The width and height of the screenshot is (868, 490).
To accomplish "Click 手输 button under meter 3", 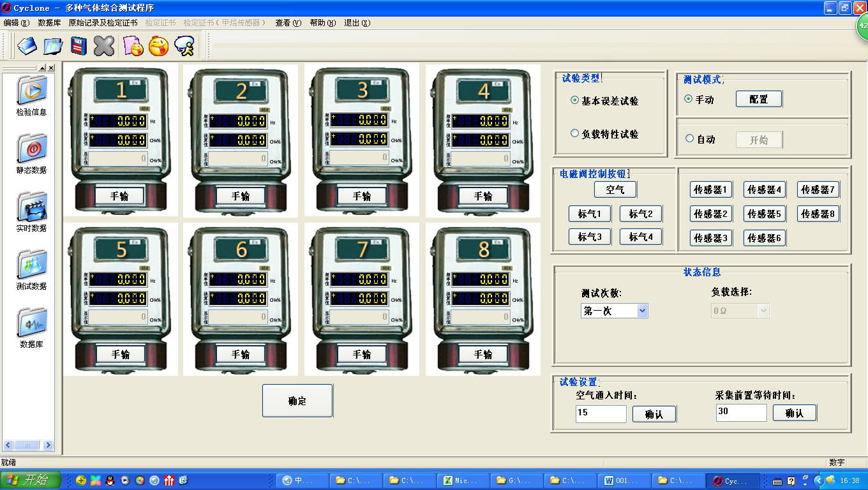I will click(x=362, y=196).
